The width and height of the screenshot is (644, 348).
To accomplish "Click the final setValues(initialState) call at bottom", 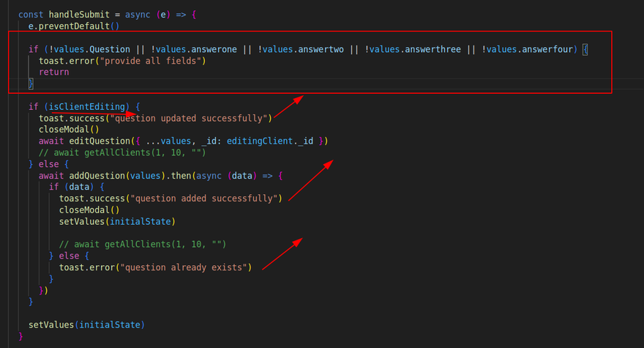I will click(86, 325).
